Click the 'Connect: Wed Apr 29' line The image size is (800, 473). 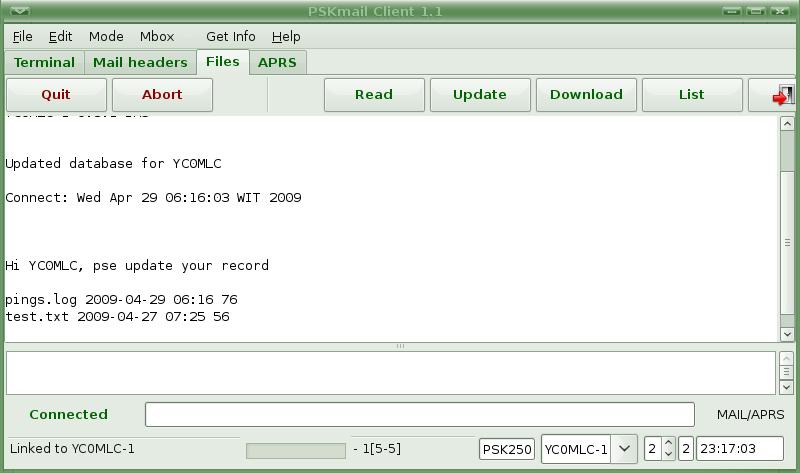(x=153, y=198)
